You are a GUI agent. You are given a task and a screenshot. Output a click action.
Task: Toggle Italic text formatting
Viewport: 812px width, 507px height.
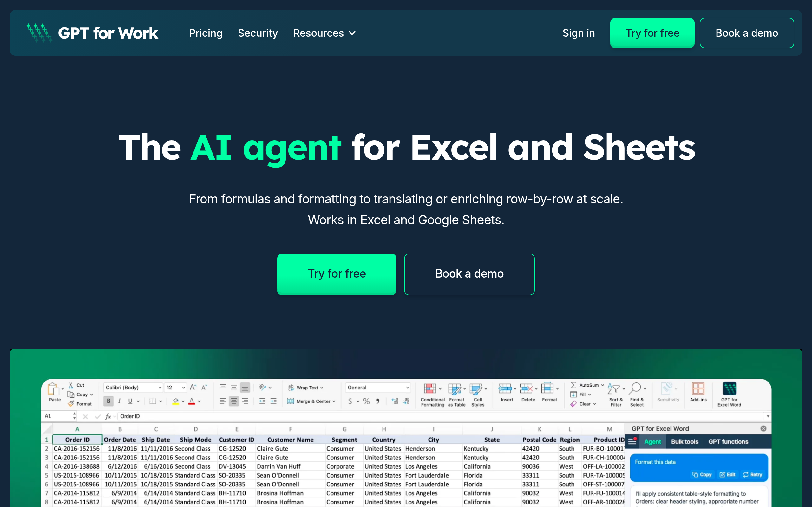tap(120, 401)
